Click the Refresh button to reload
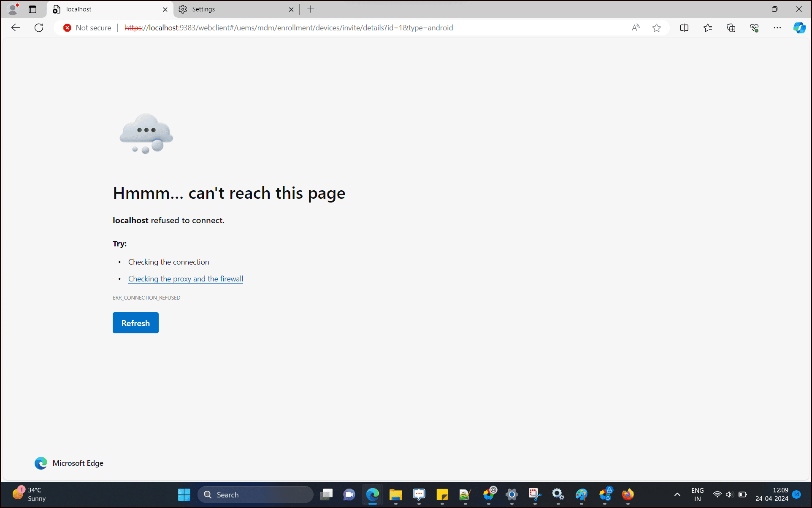This screenshot has height=508, width=812. pos(135,322)
